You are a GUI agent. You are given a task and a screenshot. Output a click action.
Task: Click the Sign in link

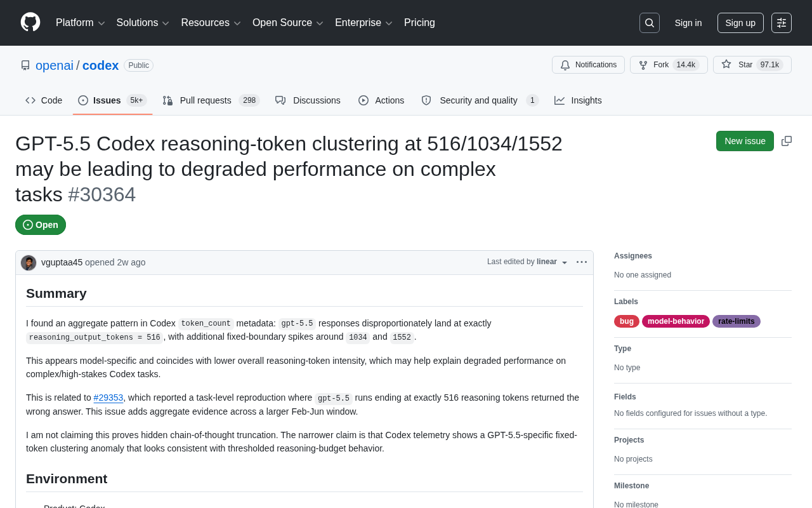click(688, 23)
